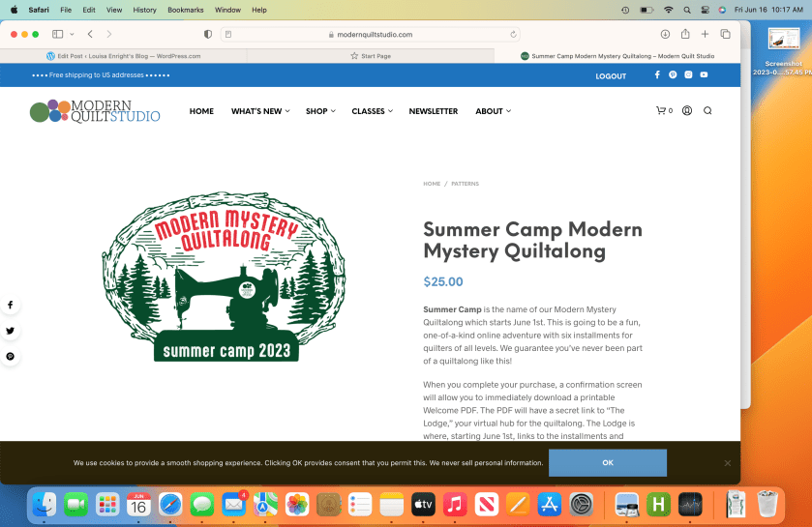Expand the Classes dropdown menu
The height and width of the screenshot is (527, 812).
click(372, 111)
